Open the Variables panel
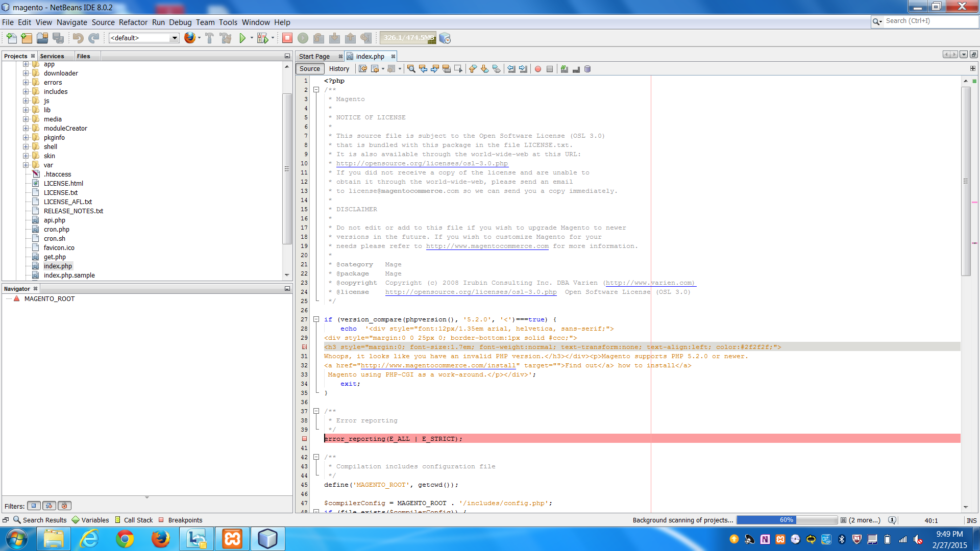The image size is (980, 551). (90, 520)
